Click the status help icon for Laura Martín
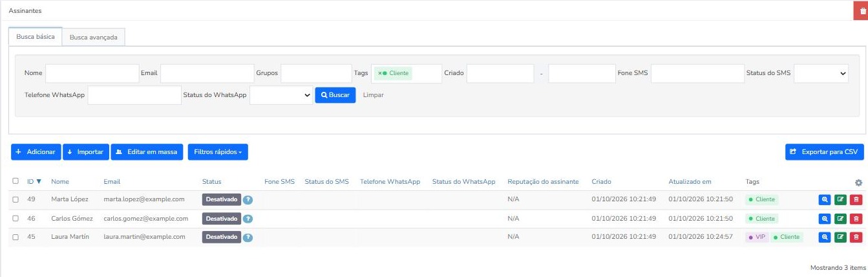 [x=248, y=238]
